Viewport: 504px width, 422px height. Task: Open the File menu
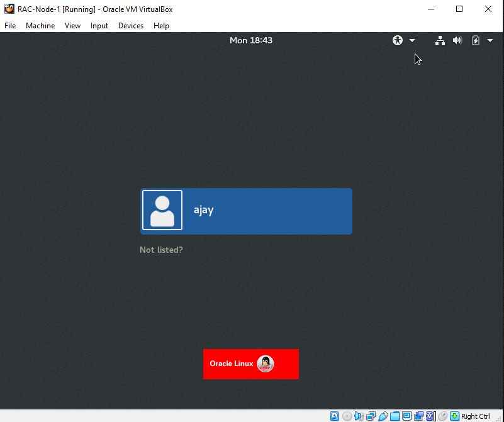[10, 26]
